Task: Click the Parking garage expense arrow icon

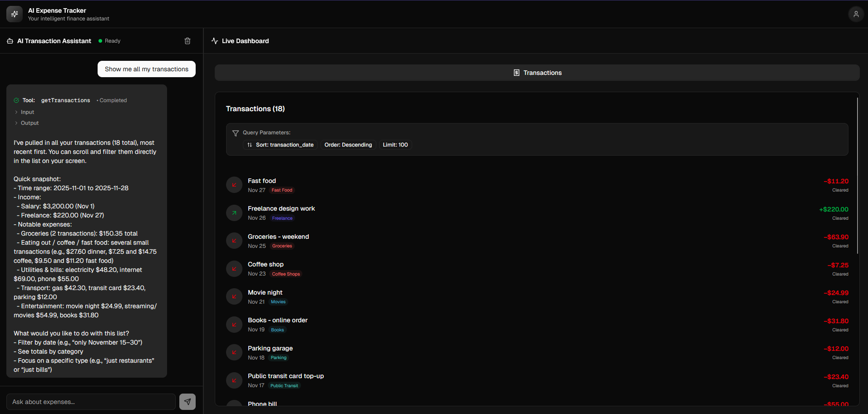Action: pyautogui.click(x=234, y=352)
